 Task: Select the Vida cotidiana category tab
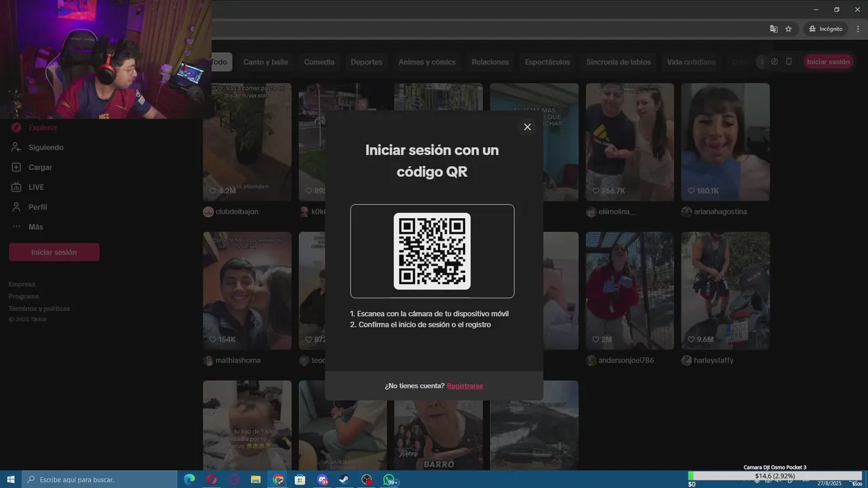[691, 62]
